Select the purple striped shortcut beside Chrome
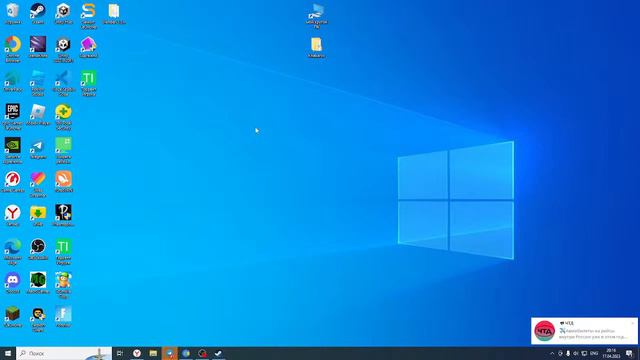 click(38, 47)
